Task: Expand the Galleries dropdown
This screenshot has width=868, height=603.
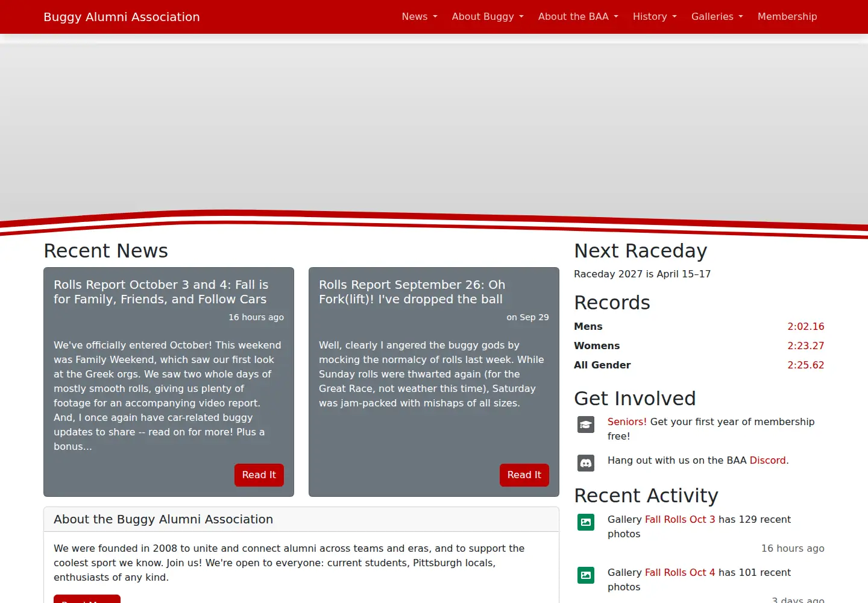Action: [717, 17]
